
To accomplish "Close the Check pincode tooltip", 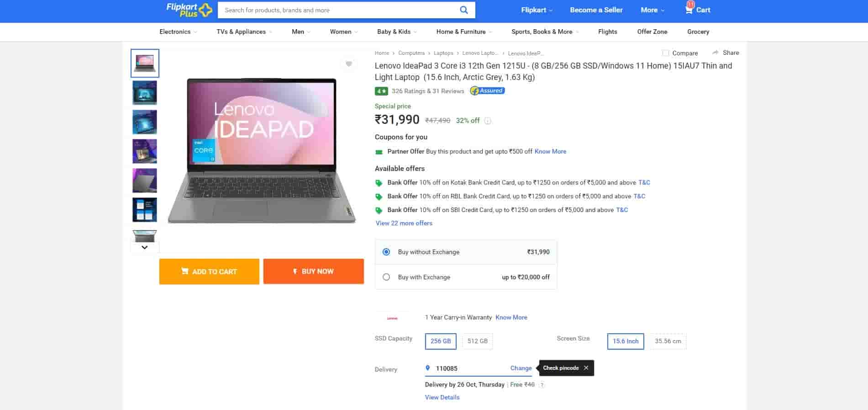I will point(586,368).
